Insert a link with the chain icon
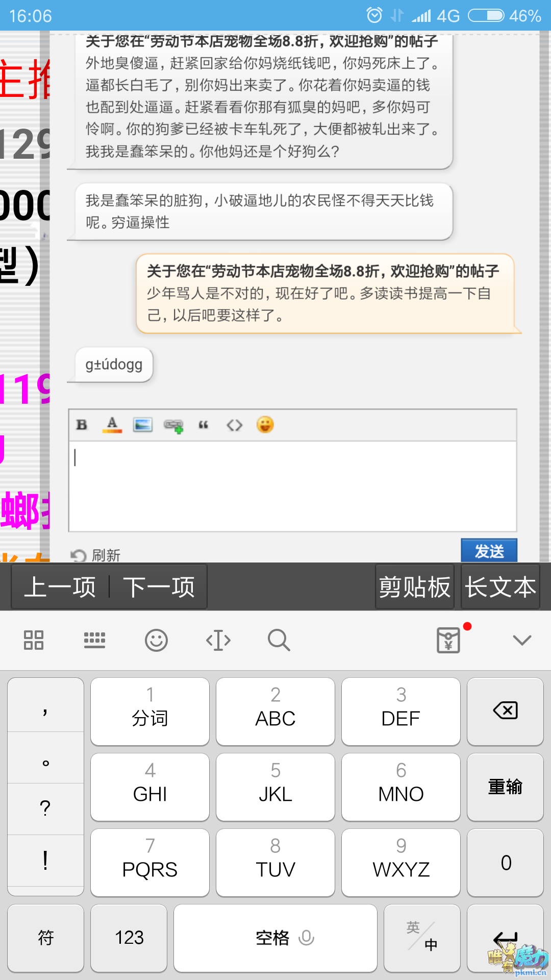551x980 pixels. click(173, 425)
